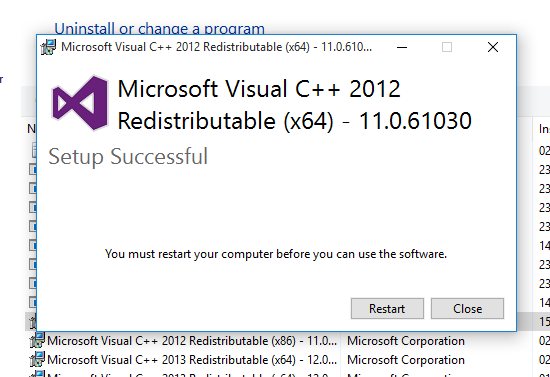Click icon of Visual C++ 2013 (x64) entry
The height and width of the screenshot is (377, 550).
(x=37, y=359)
